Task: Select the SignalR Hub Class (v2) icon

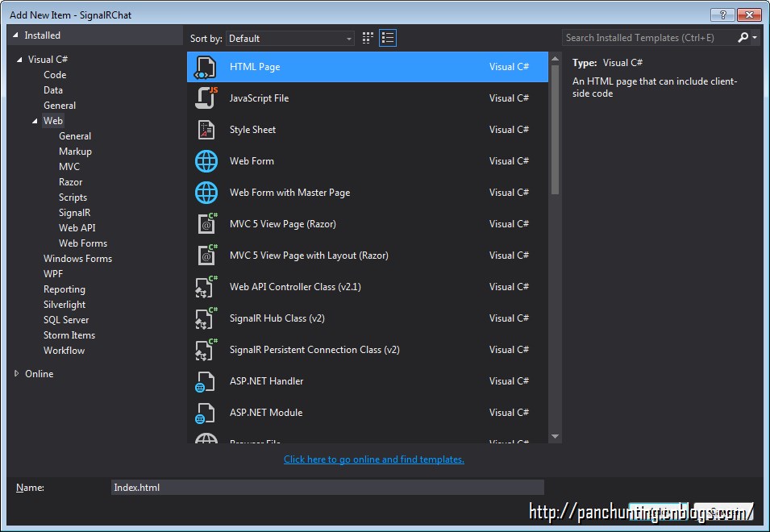Action: coord(206,318)
